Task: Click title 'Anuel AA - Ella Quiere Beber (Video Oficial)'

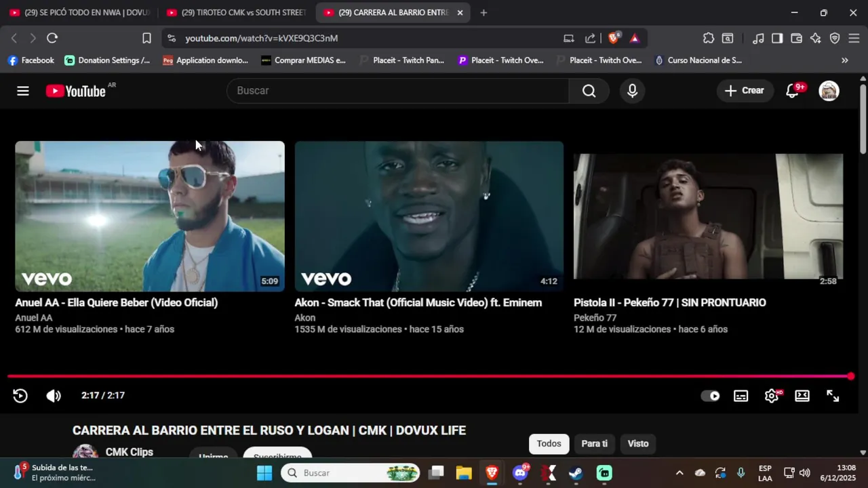Action: (117, 303)
